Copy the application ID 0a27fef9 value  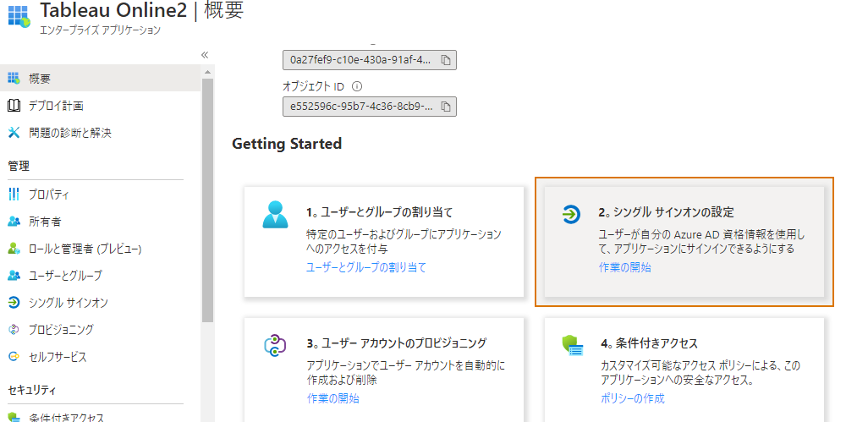pos(446,60)
